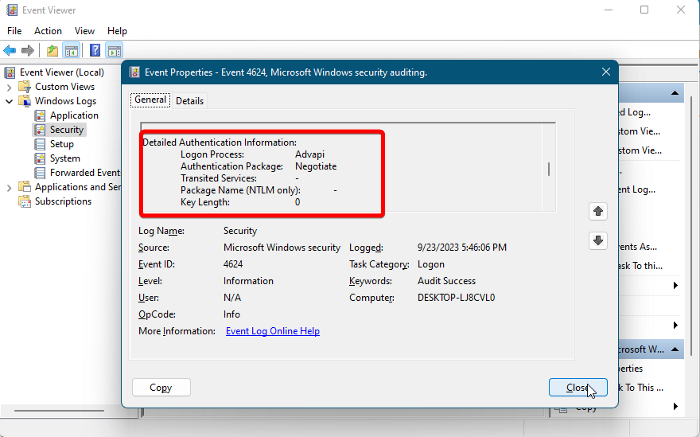This screenshot has width=700, height=437.
Task: Open the System log
Action: coord(65,158)
